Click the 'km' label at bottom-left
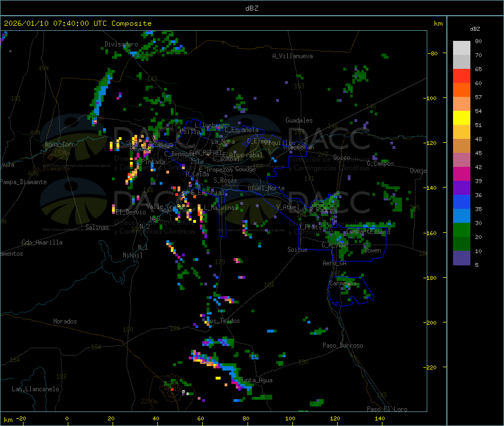 coord(8,420)
